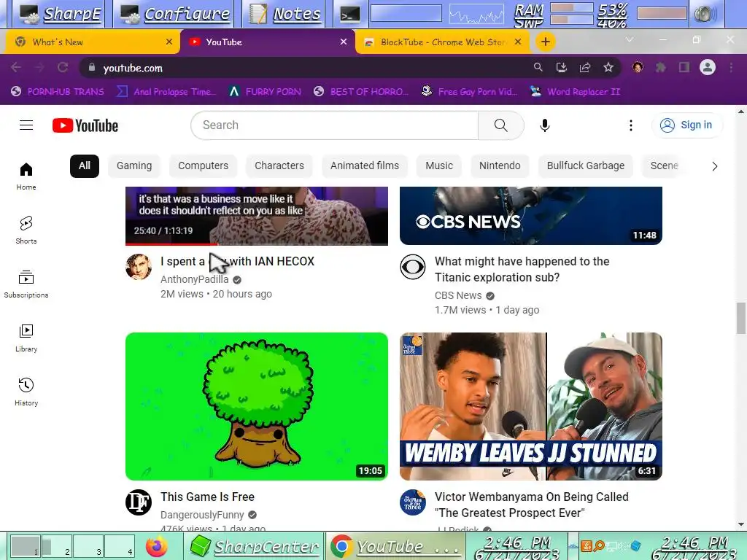Reload the page in Chrome
This screenshot has width=747, height=560.
point(63,68)
